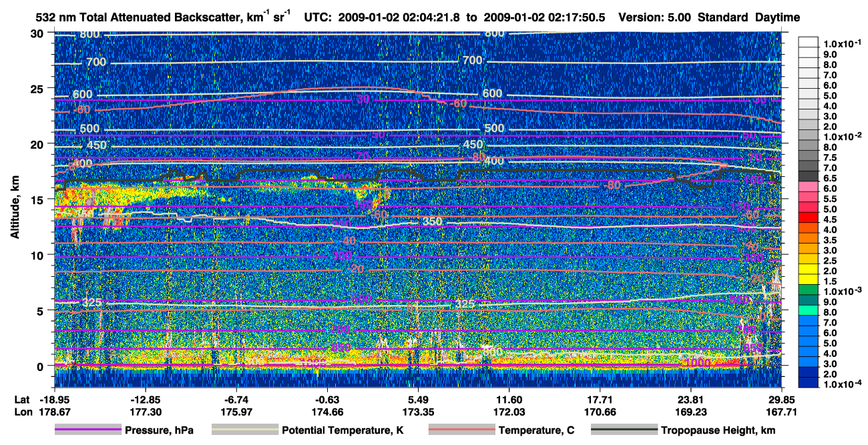868x445 pixels.
Task: Click the 'Lat' row label
Action: [x=21, y=399]
